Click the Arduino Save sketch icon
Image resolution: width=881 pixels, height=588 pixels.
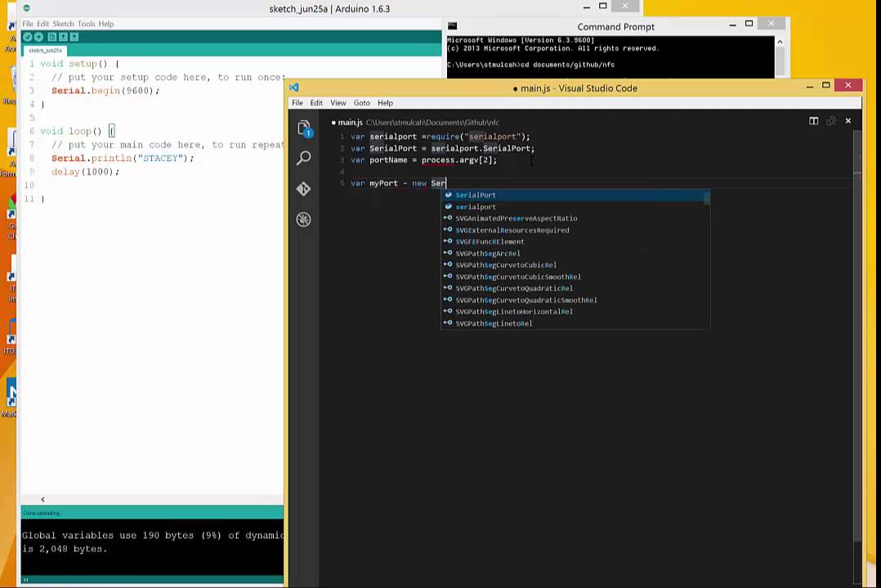[74, 37]
